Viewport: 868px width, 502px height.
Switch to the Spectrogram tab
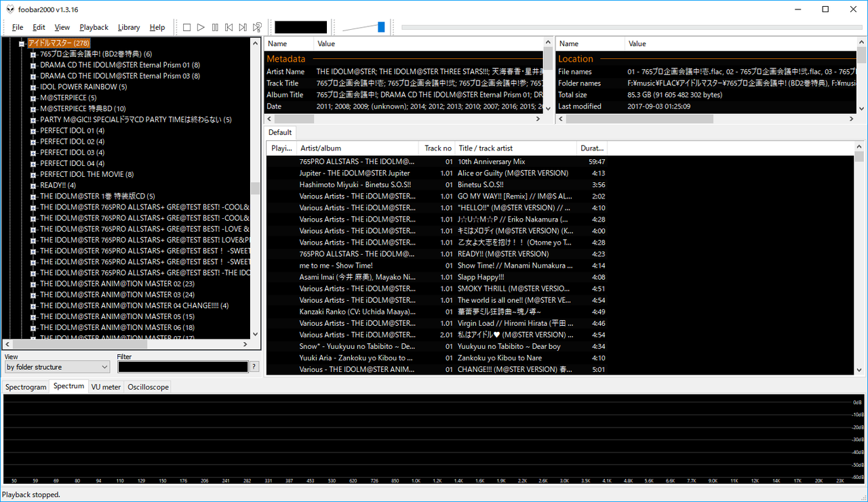(x=26, y=387)
